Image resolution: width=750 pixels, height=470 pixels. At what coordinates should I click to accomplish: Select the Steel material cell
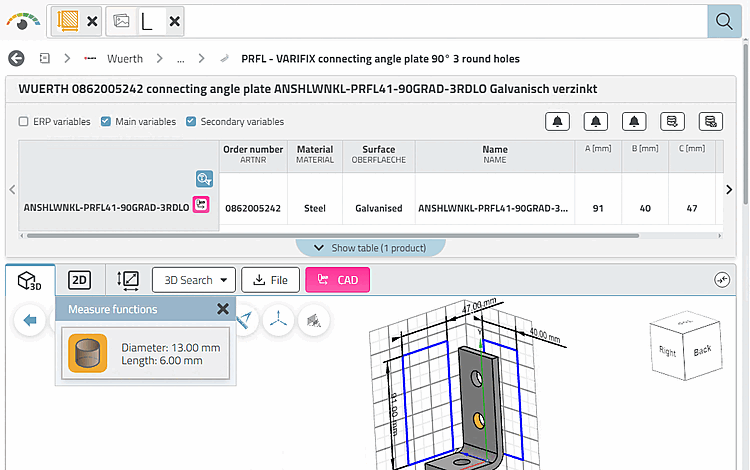(315, 208)
